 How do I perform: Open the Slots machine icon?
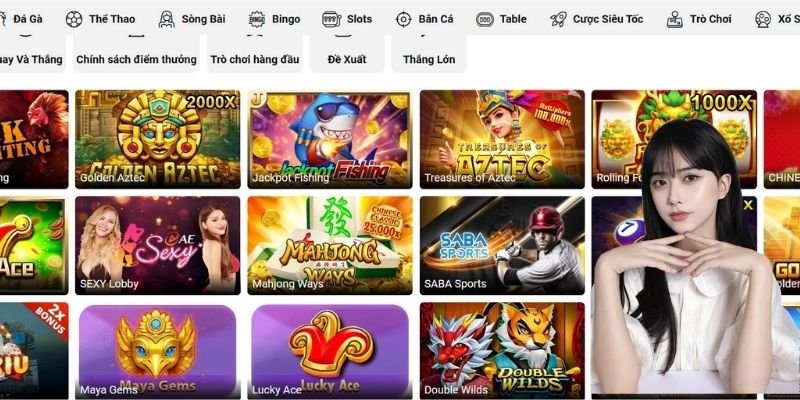coord(332,19)
